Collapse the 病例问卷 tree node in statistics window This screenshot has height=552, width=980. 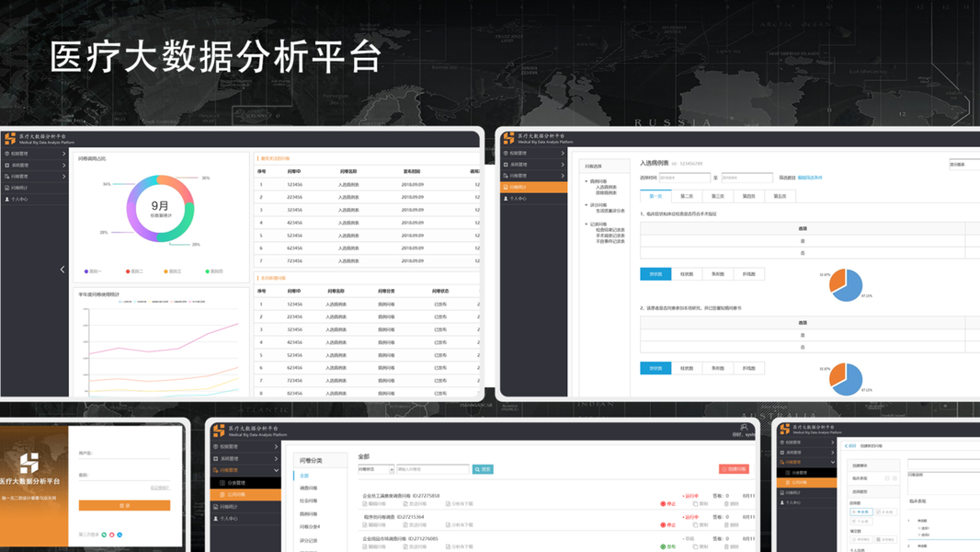coord(587,181)
